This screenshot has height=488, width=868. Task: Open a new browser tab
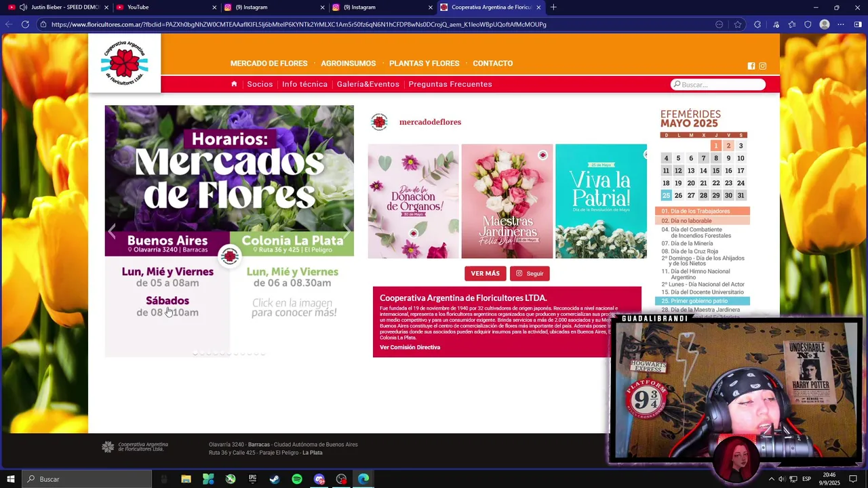coord(553,7)
